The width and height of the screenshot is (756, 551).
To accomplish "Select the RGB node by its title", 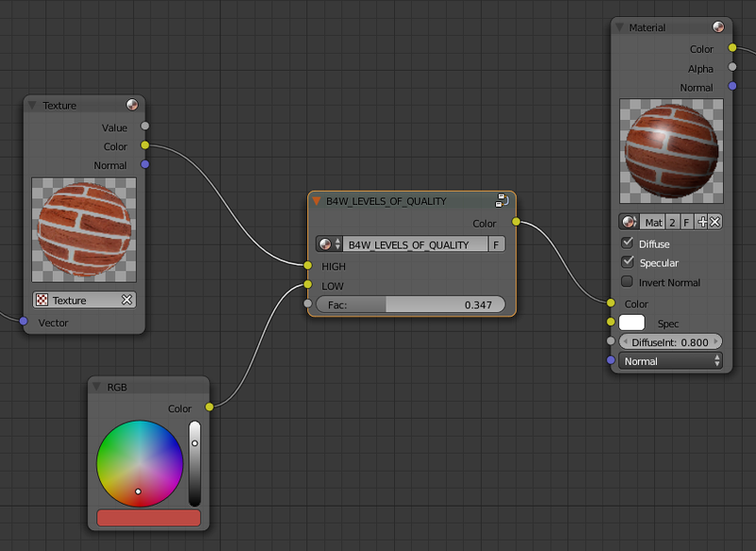I will click(116, 387).
